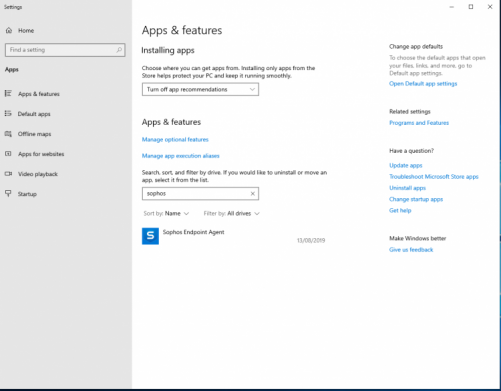Open Manage app execution aliases link

pos(181,156)
